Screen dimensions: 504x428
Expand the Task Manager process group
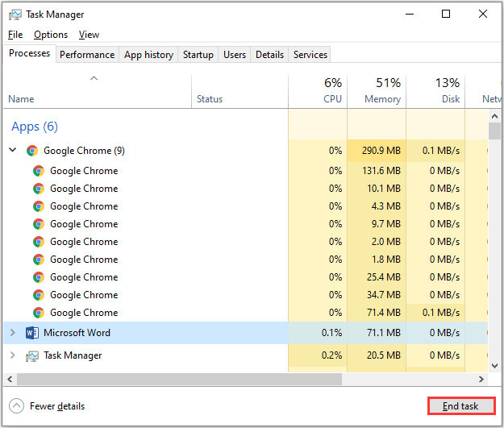click(x=13, y=355)
